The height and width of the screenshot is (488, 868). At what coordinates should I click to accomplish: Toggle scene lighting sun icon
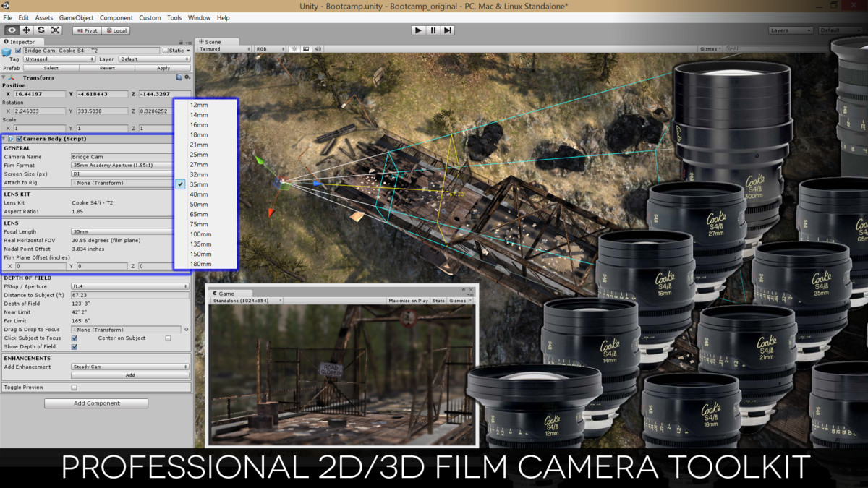coord(294,49)
